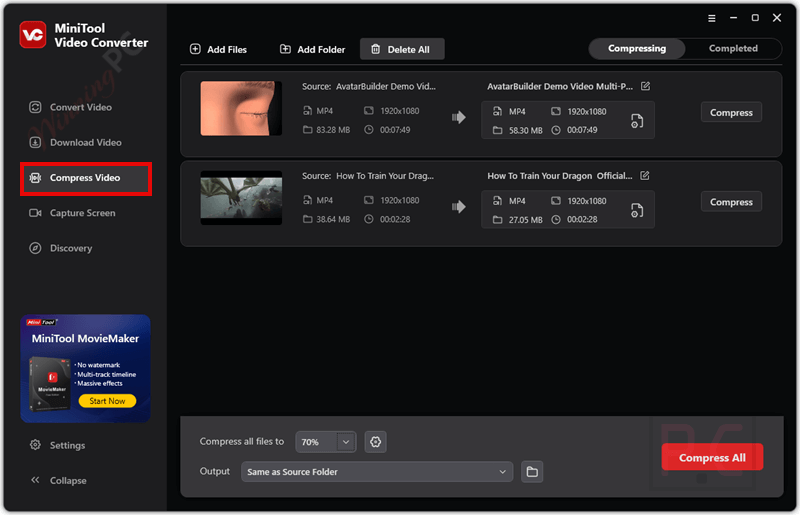The width and height of the screenshot is (800, 515).
Task: Click the Add Folder icon
Action: point(285,49)
